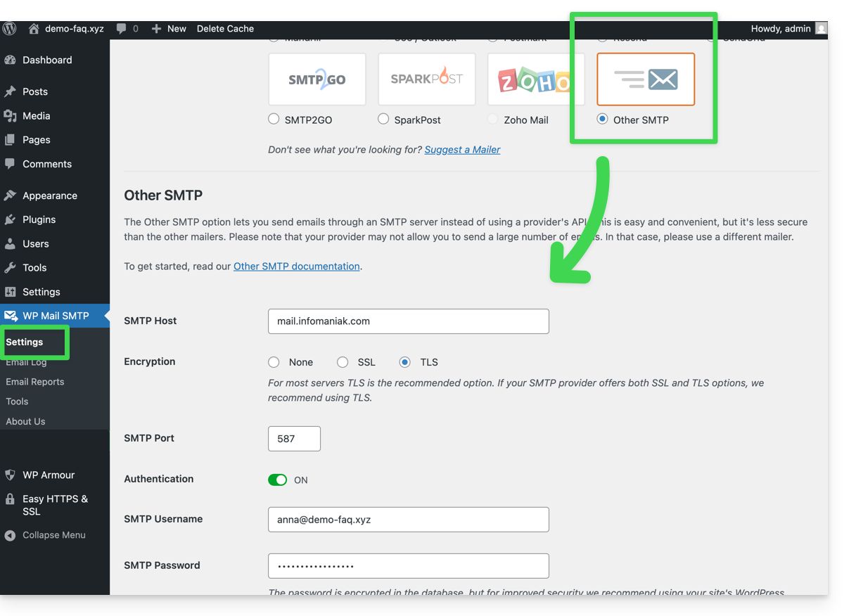Select the Other SMTP envelope card
The width and height of the screenshot is (849, 616).
[646, 79]
